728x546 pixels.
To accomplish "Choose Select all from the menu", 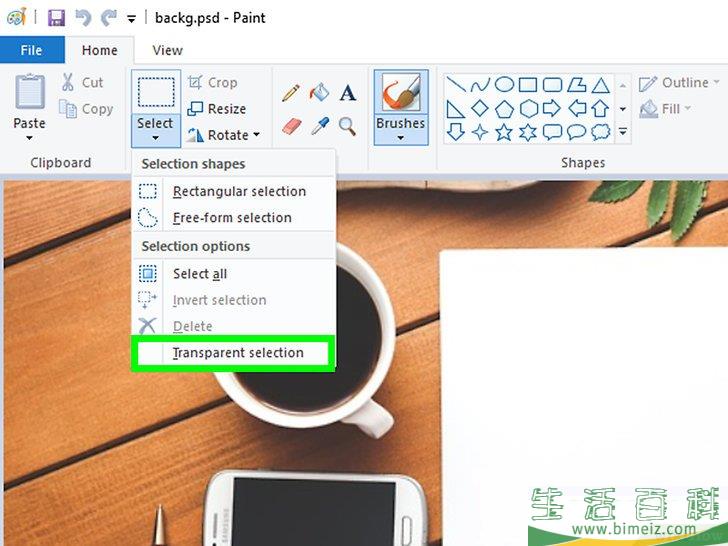I will coord(234,273).
